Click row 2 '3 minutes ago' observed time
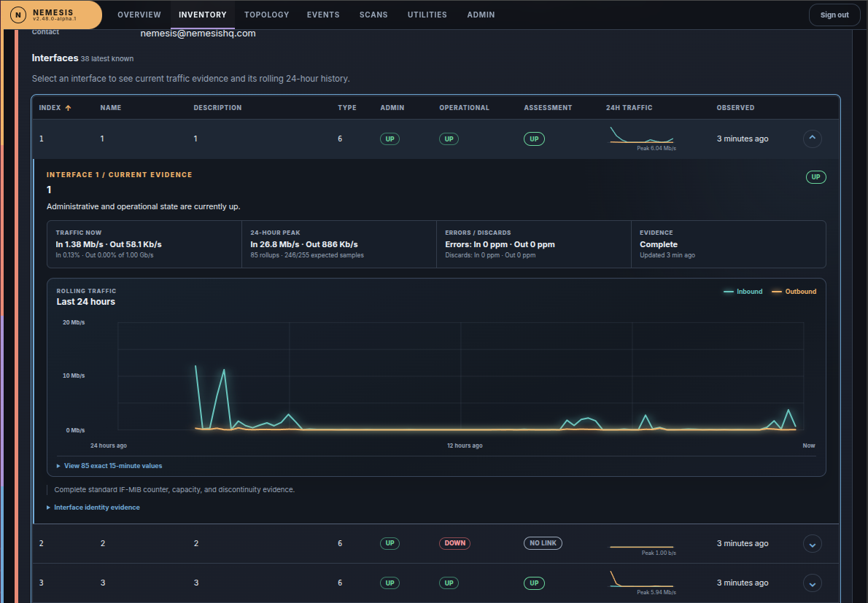The image size is (868, 603). (743, 543)
